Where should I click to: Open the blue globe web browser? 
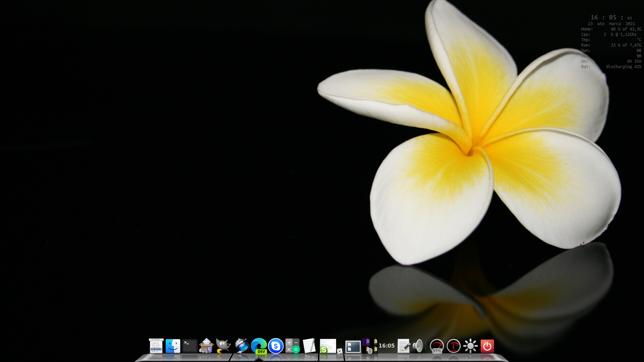tap(241, 346)
